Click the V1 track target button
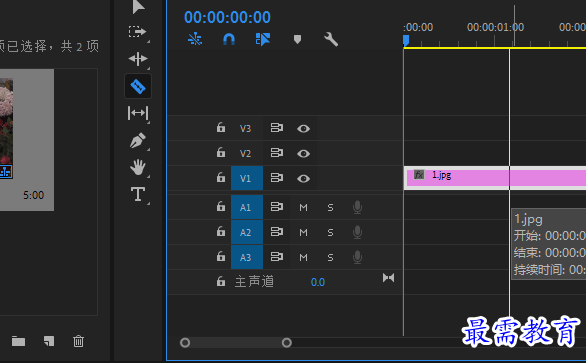The width and height of the screenshot is (586, 363). pos(247,178)
